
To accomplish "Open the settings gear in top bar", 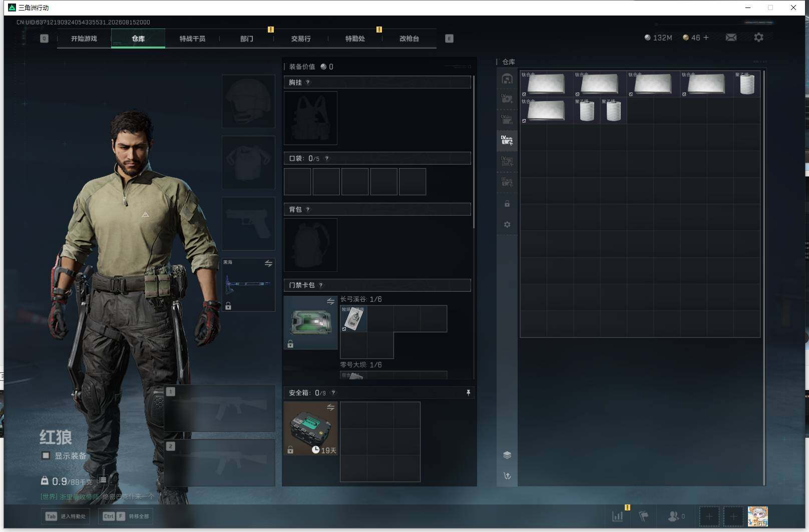I will tap(758, 38).
